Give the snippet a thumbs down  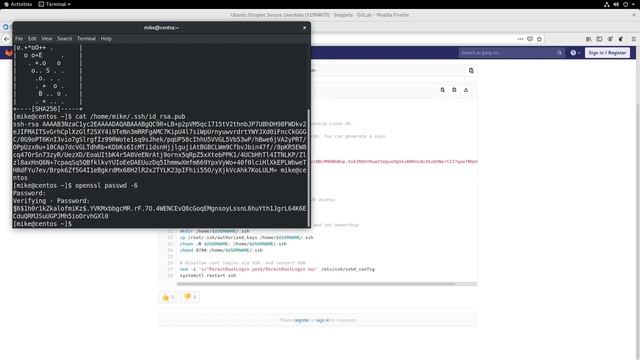coord(190,297)
